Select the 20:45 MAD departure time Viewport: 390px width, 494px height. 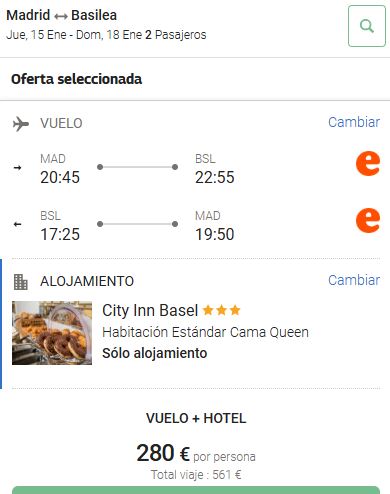pos(60,177)
